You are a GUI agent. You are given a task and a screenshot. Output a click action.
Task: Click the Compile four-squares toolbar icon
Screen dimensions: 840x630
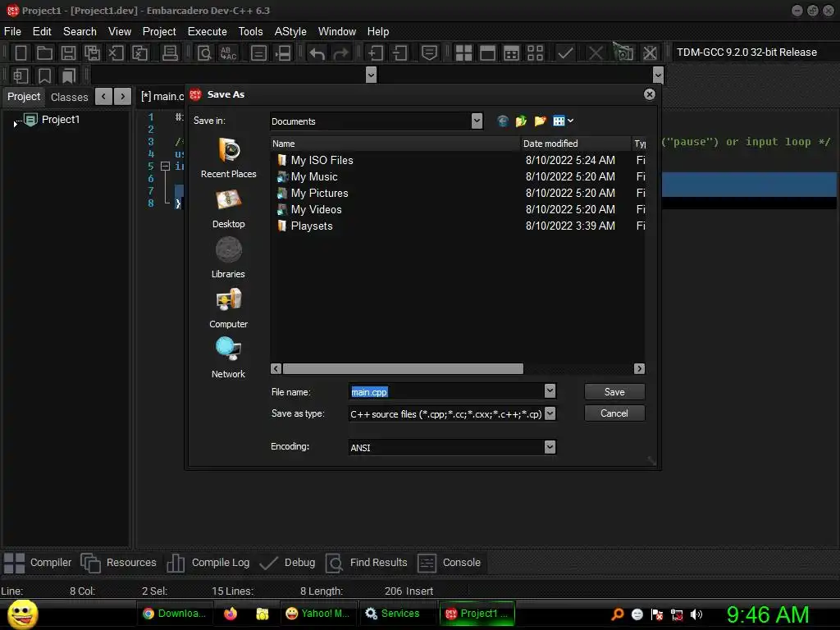[x=463, y=52]
